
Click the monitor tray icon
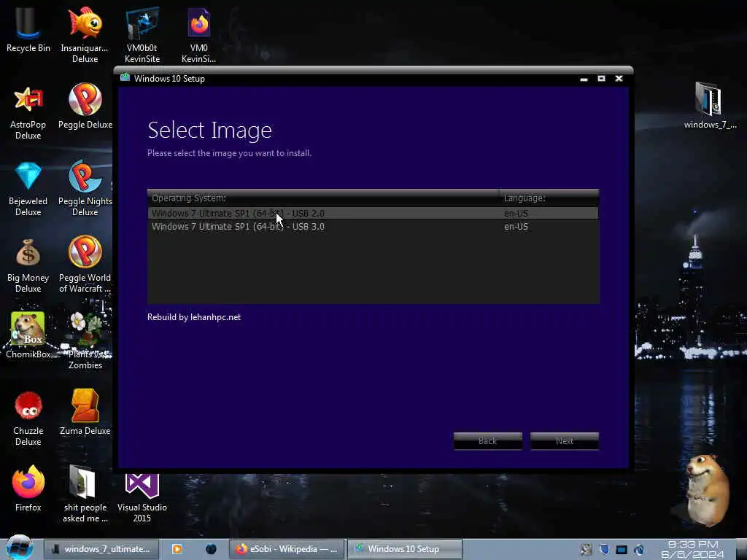[622, 550]
